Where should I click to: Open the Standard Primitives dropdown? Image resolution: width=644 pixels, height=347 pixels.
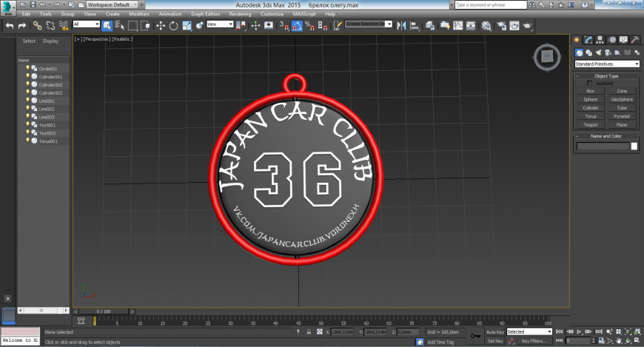pos(606,64)
